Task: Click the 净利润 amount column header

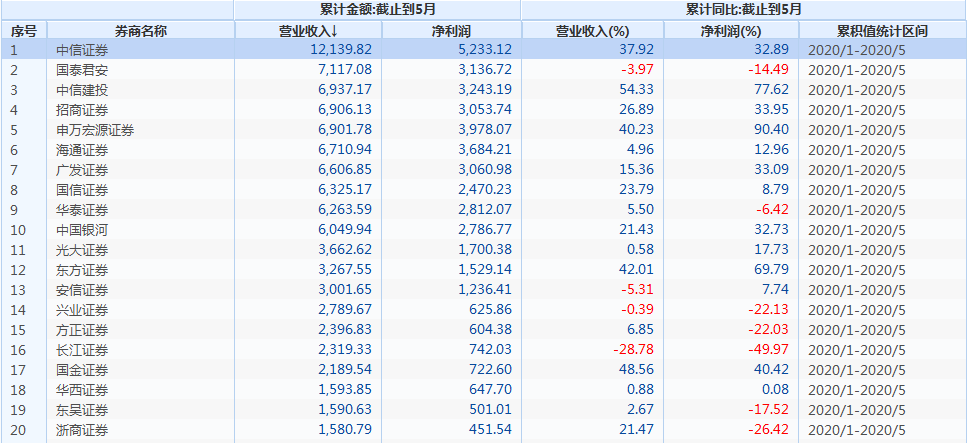Action: pos(451,30)
